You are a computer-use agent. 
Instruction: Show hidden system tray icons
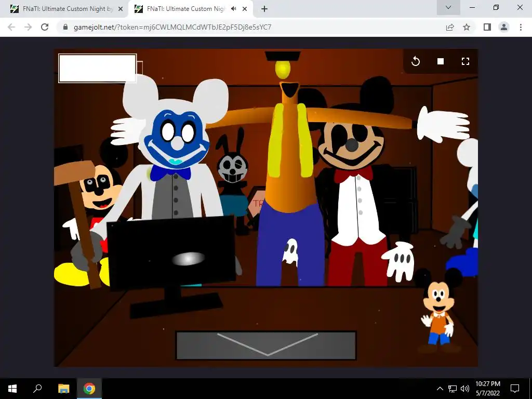440,389
